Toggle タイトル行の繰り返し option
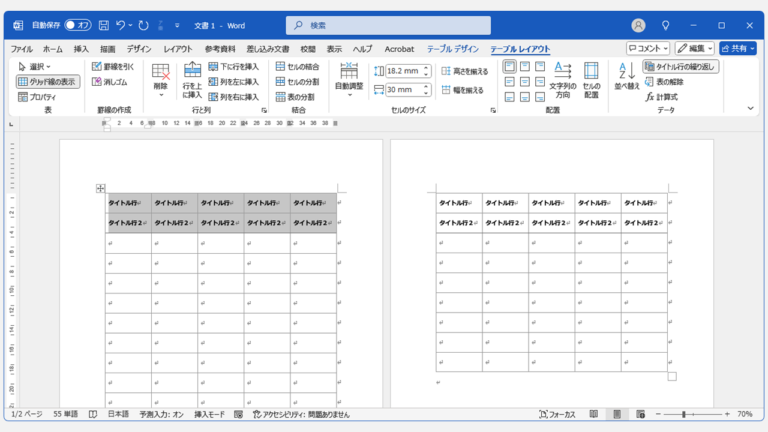Viewport: 768px width, 432px height. coord(680,67)
